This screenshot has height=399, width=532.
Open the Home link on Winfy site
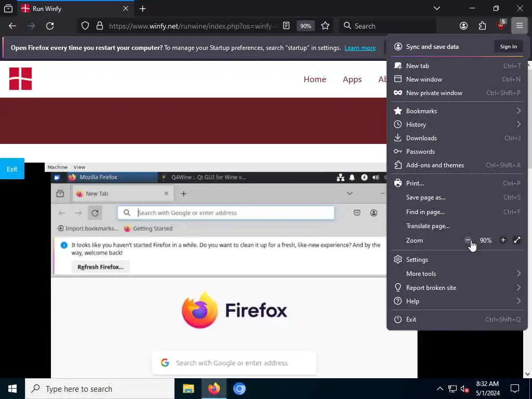click(314, 79)
